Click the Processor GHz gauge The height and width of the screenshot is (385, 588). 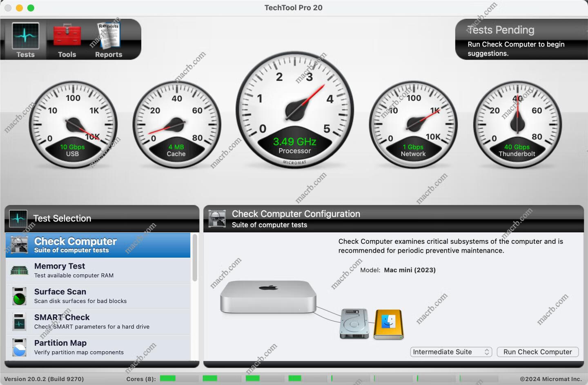click(295, 110)
